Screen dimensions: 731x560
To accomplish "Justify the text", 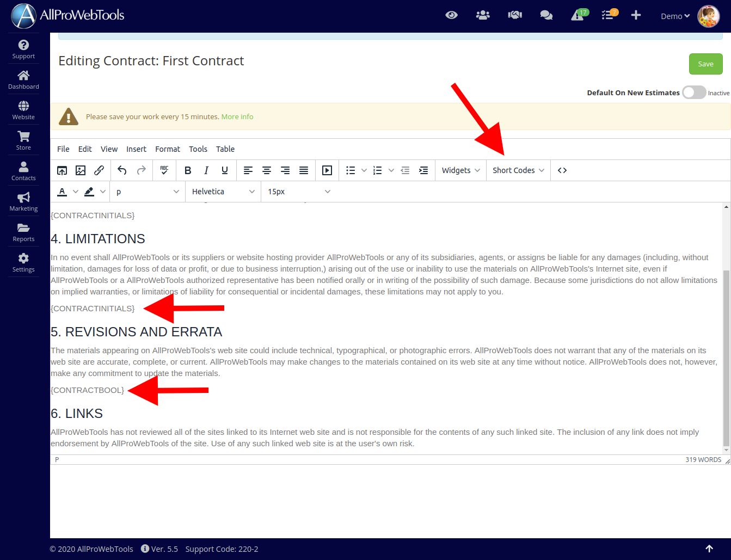I will click(304, 170).
